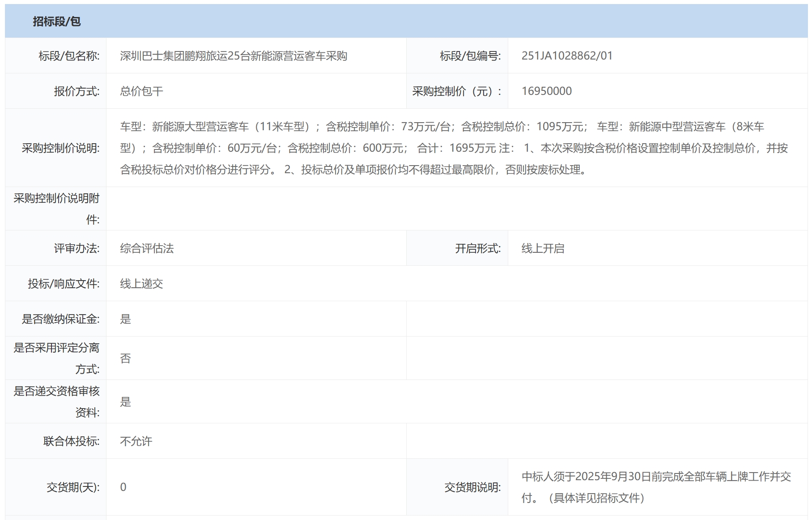Click the 投标/响应文件 label
The height and width of the screenshot is (520, 812).
[64, 284]
